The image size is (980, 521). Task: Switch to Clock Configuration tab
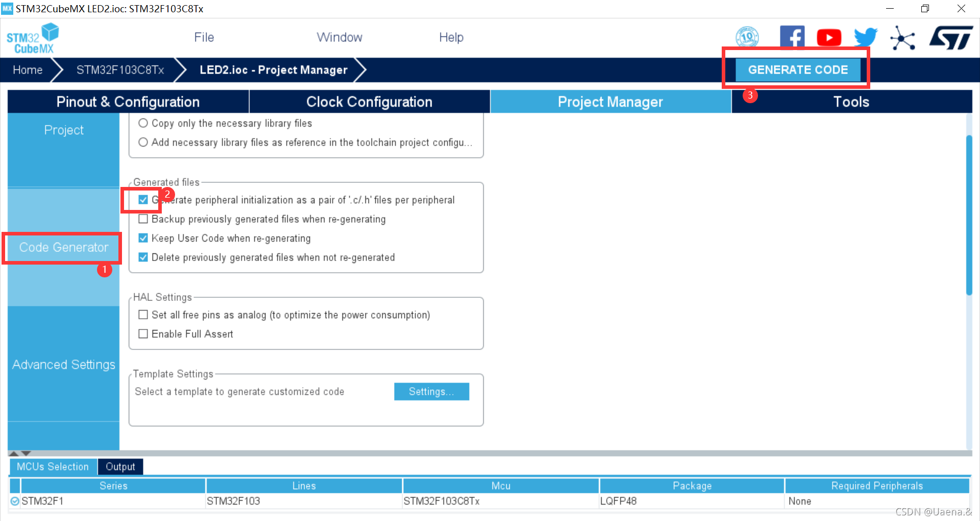370,102
